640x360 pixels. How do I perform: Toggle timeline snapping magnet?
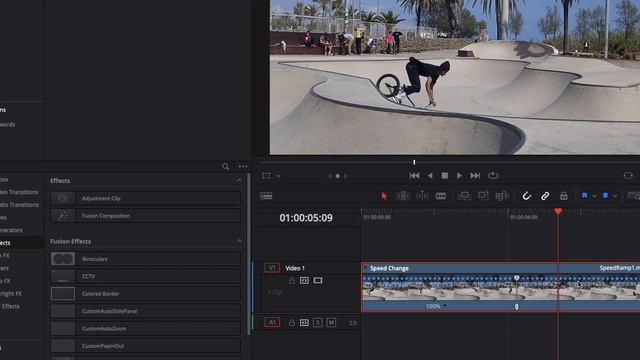point(527,196)
